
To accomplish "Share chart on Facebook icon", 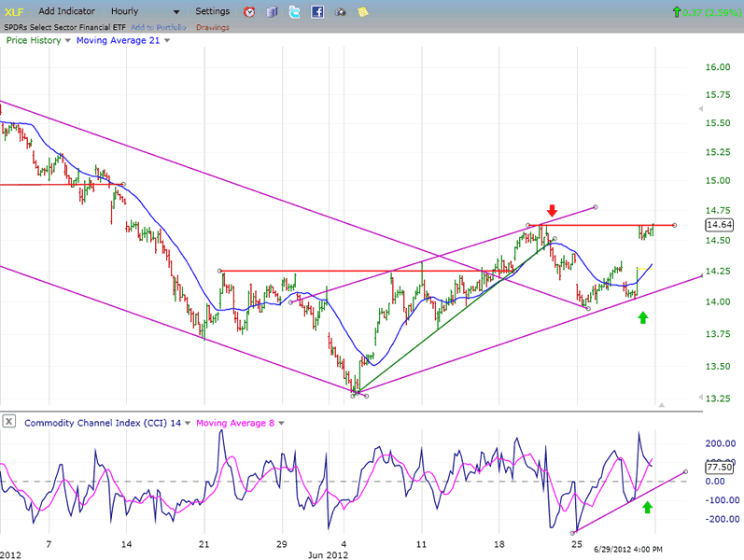I will [317, 12].
